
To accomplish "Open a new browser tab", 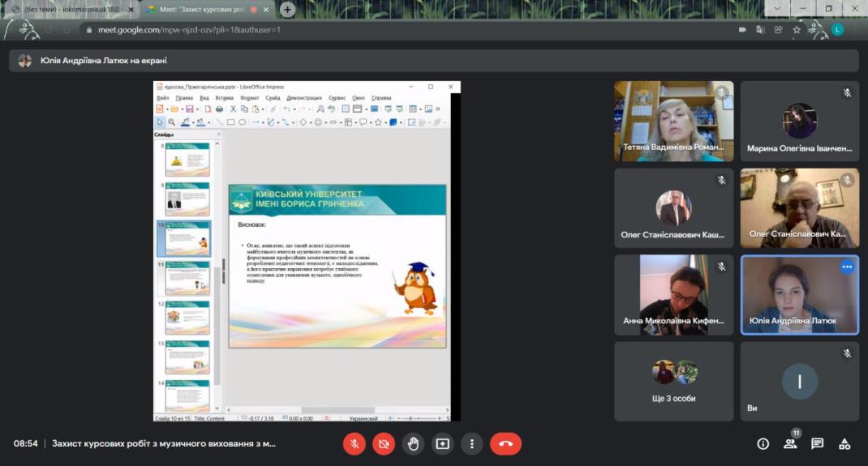I will (287, 9).
